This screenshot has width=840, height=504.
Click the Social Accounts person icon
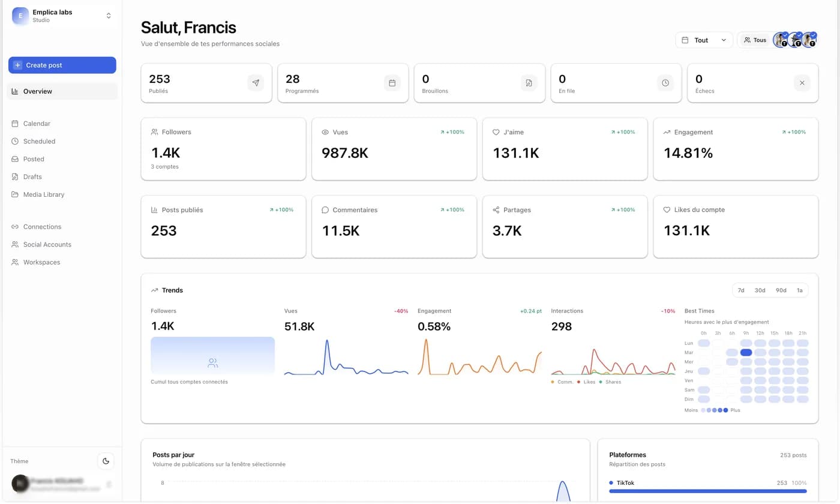point(15,245)
